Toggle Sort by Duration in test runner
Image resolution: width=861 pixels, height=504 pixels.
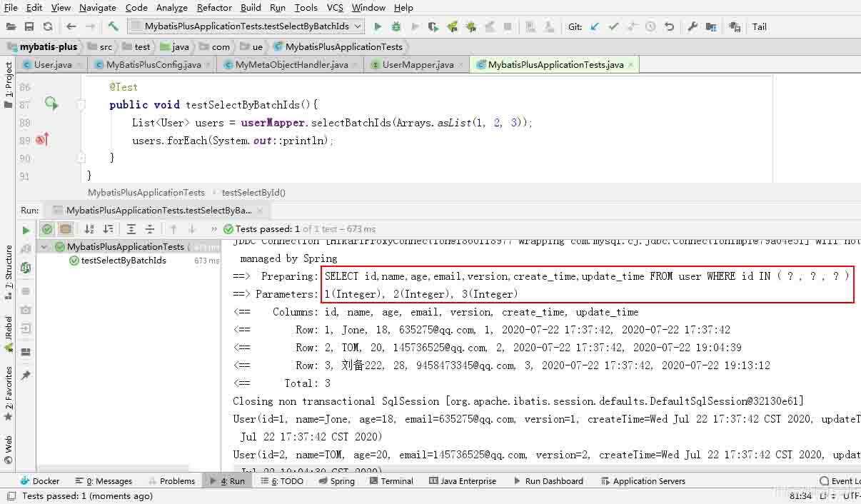[x=108, y=229]
